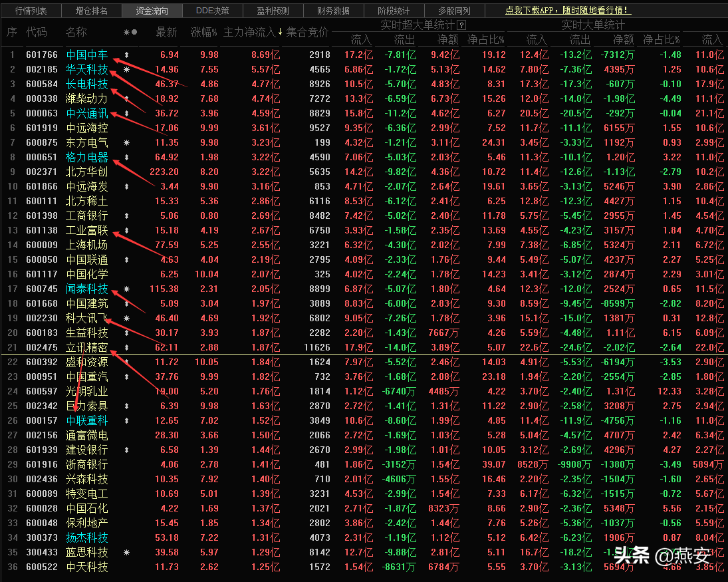Image resolution: width=728 pixels, height=582 pixels.
Task: Click the star marker in 蓝思科技 row
Action: (127, 552)
